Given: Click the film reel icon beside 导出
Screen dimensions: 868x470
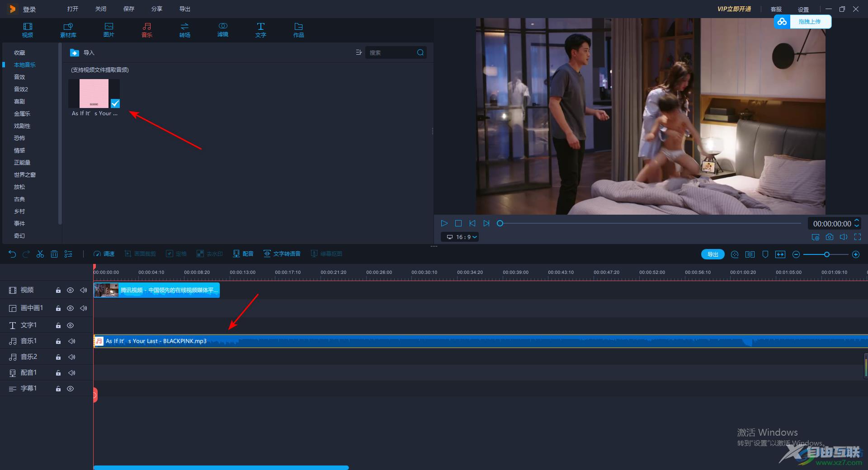Looking at the screenshot, I should click(x=735, y=254).
